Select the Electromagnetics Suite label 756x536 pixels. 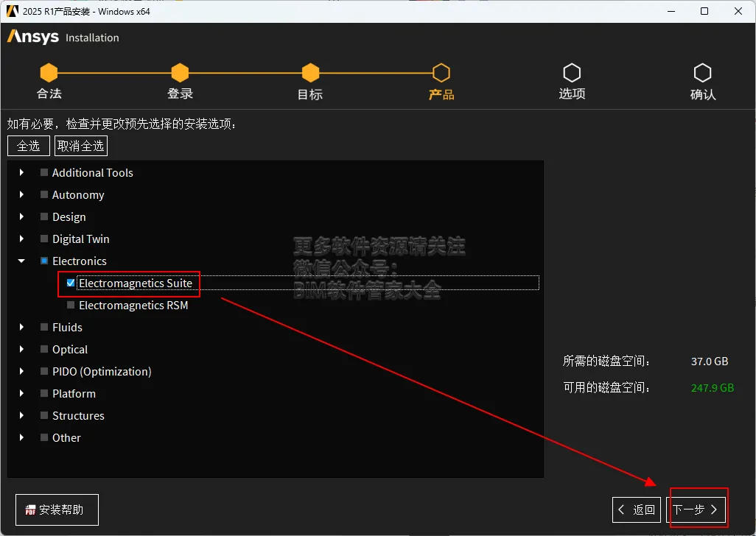[136, 283]
